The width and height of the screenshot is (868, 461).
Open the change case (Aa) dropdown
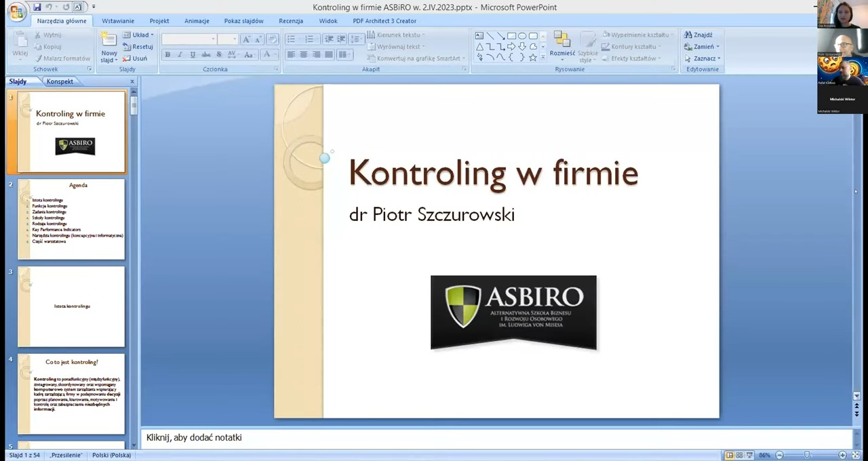click(x=249, y=55)
